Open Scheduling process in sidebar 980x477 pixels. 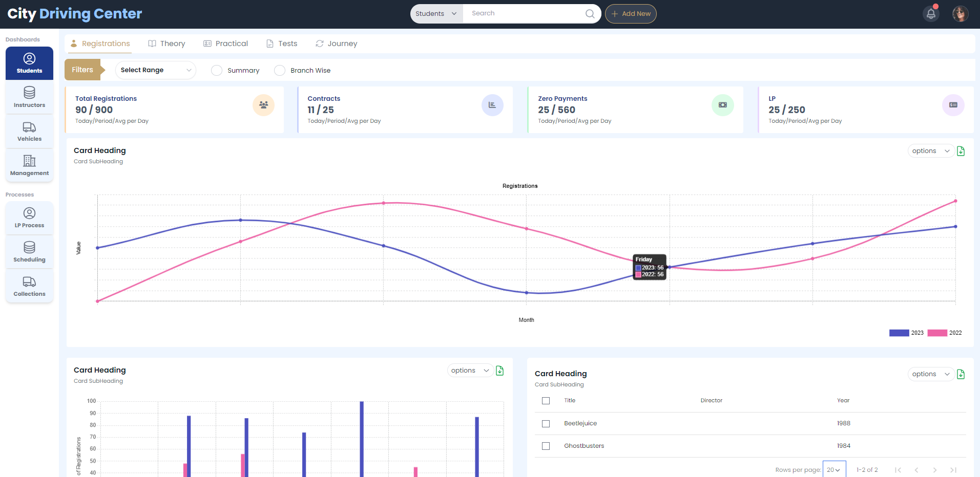pyautogui.click(x=29, y=252)
